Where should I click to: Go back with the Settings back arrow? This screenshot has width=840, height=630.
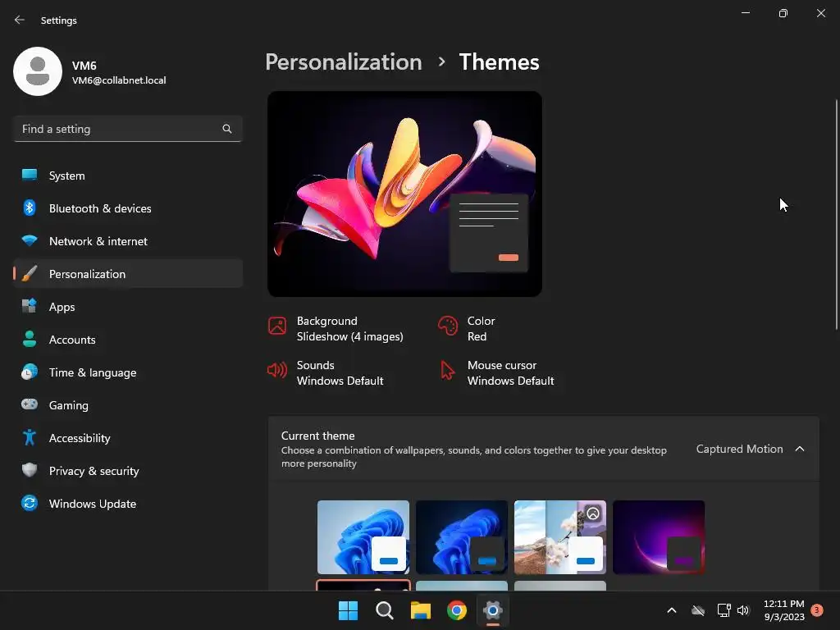point(20,20)
